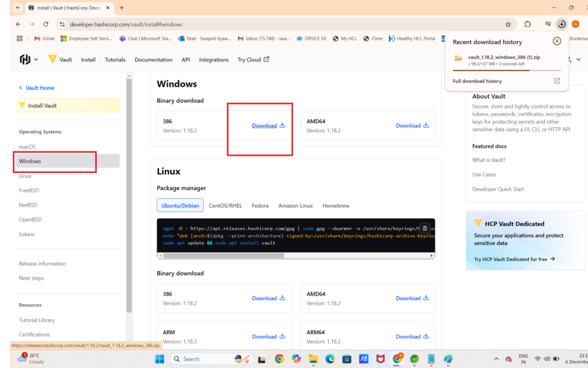The image size is (588, 368).
Task: Click the downloads icon in the Chrome toolbar
Action: [x=562, y=24]
